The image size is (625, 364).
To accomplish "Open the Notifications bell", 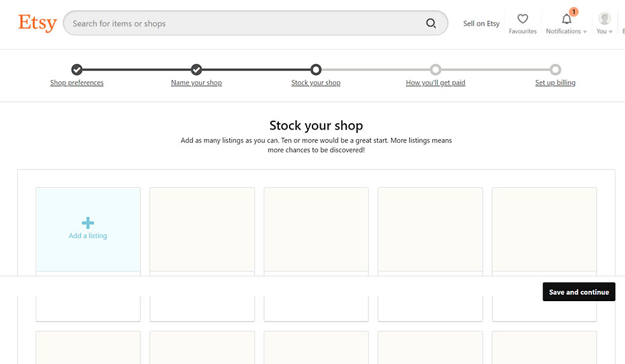I will 567,18.
